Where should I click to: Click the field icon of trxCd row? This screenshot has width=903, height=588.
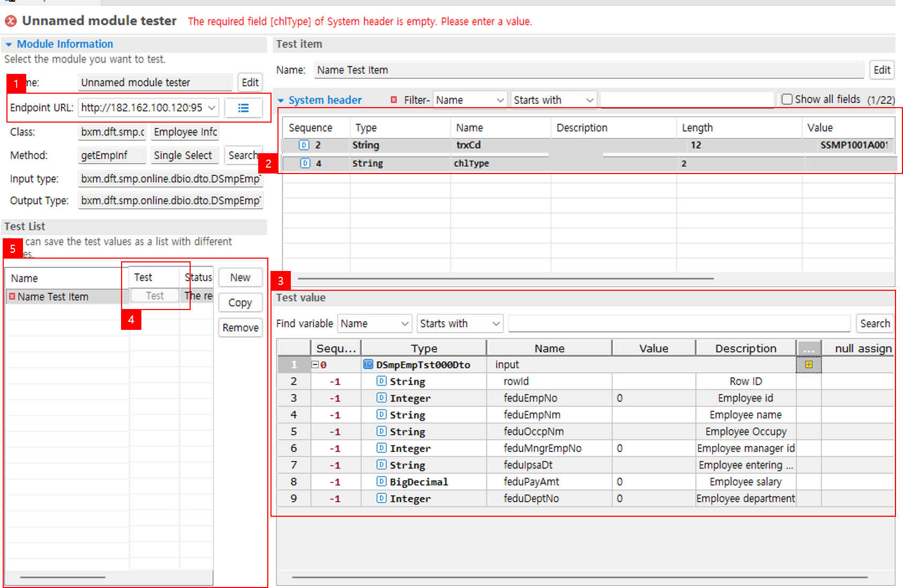click(x=304, y=145)
